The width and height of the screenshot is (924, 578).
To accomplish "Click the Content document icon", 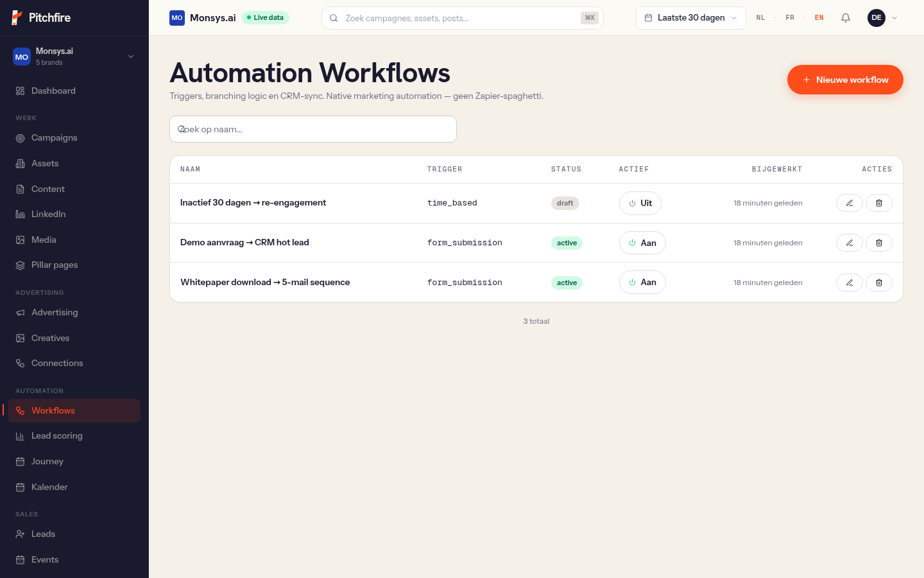I will [x=21, y=189].
